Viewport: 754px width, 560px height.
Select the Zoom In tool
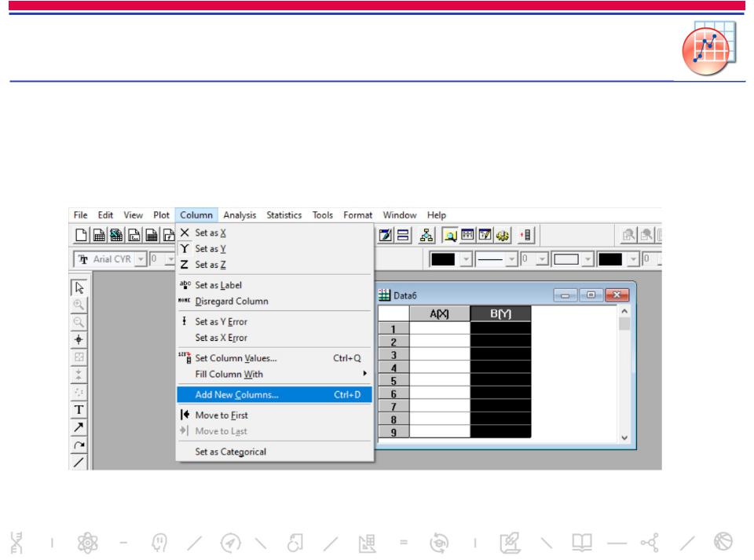(79, 305)
